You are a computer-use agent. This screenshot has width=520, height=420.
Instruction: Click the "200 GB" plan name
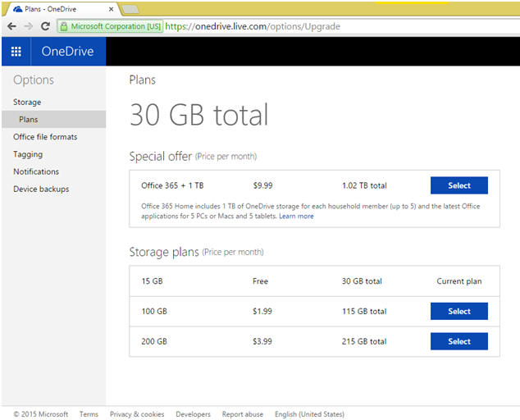(x=154, y=341)
